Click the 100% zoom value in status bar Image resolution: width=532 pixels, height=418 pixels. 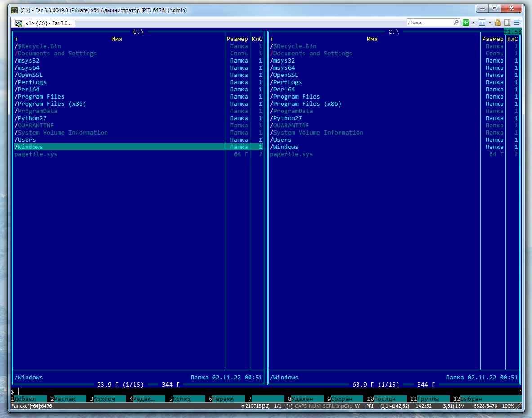pyautogui.click(x=508, y=406)
